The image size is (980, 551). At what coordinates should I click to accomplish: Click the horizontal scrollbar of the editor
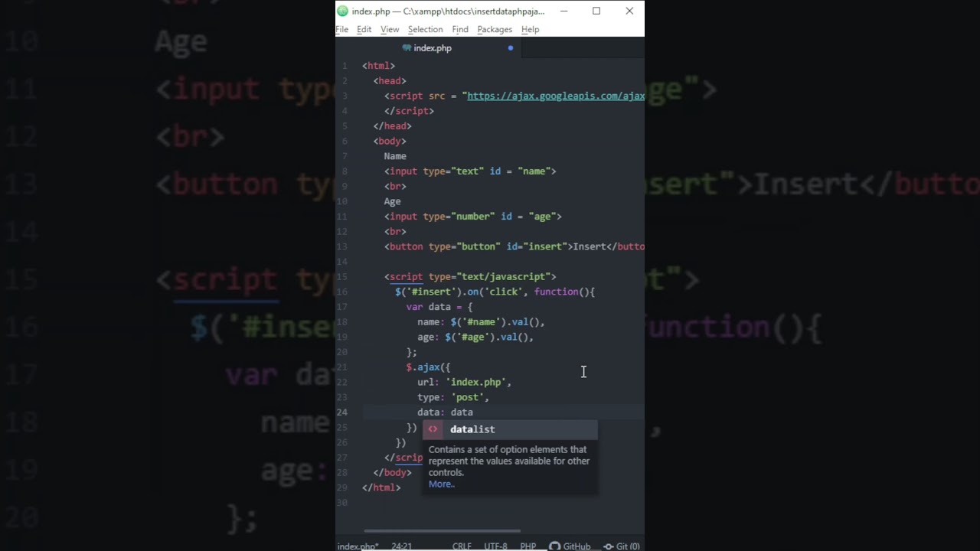pyautogui.click(x=442, y=530)
